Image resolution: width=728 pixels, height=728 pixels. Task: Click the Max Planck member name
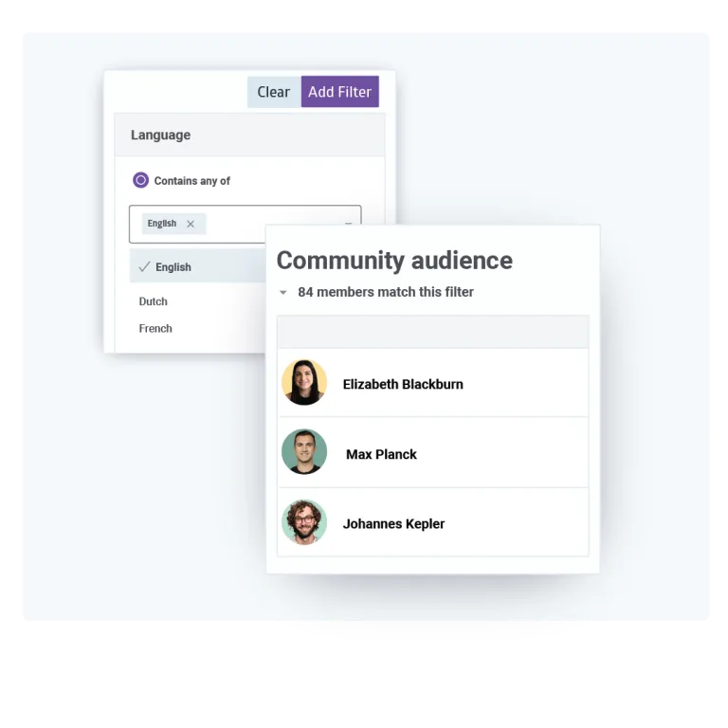(381, 454)
